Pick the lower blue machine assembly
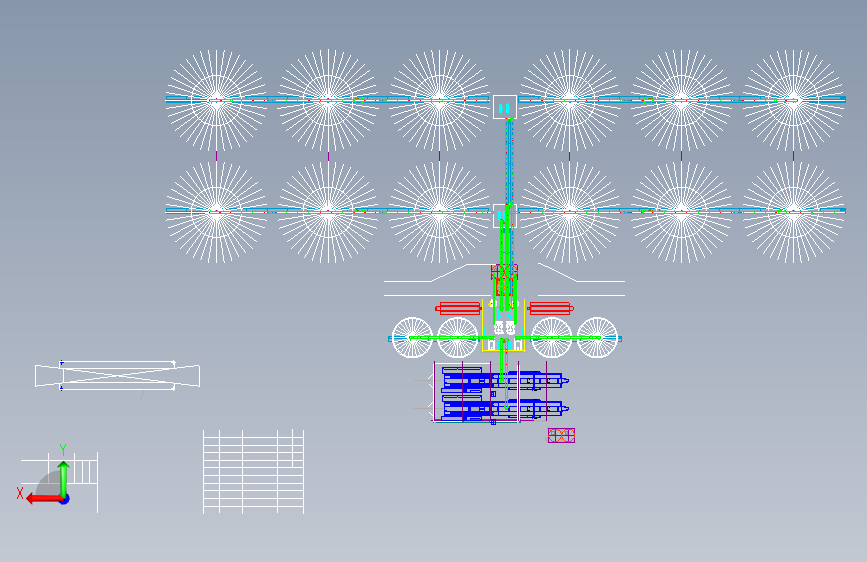The height and width of the screenshot is (562, 867). (x=505, y=408)
